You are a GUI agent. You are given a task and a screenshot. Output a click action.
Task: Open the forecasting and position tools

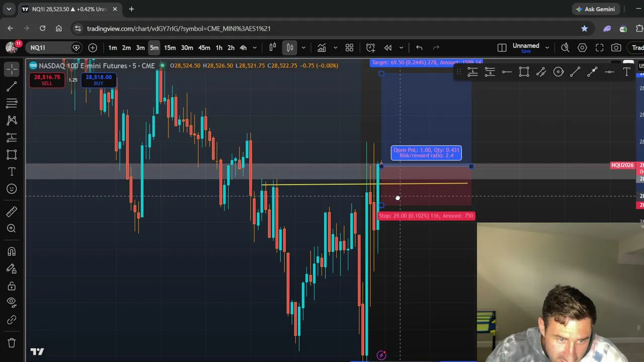tap(12, 137)
